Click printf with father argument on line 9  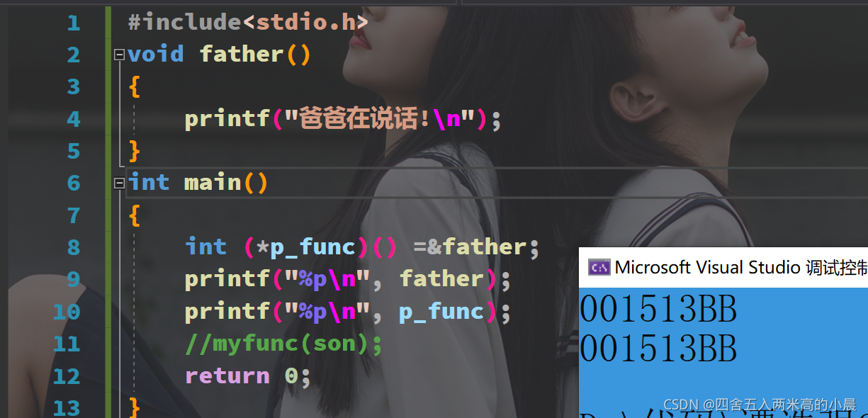coord(348,278)
